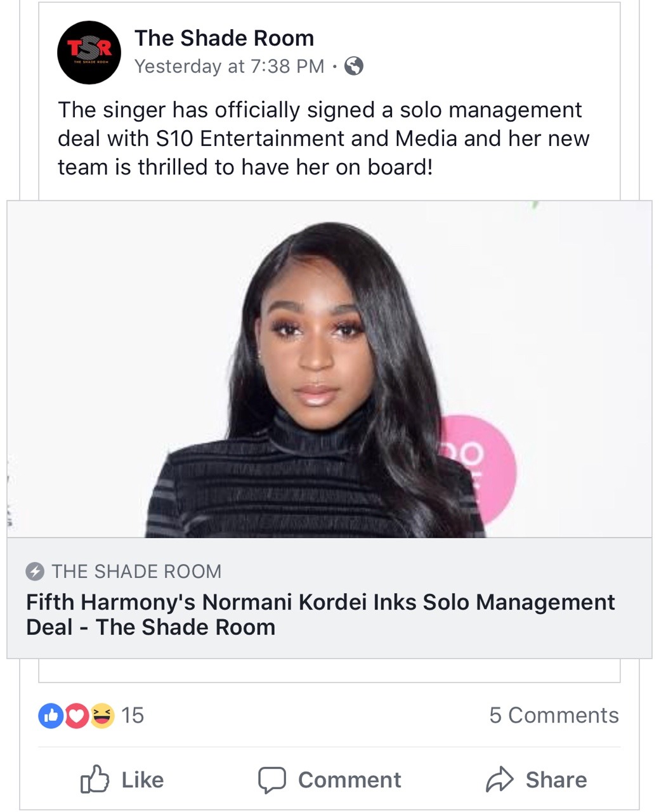This screenshot has width=659, height=812.
Task: Click the globe public audience icon
Action: tap(354, 66)
